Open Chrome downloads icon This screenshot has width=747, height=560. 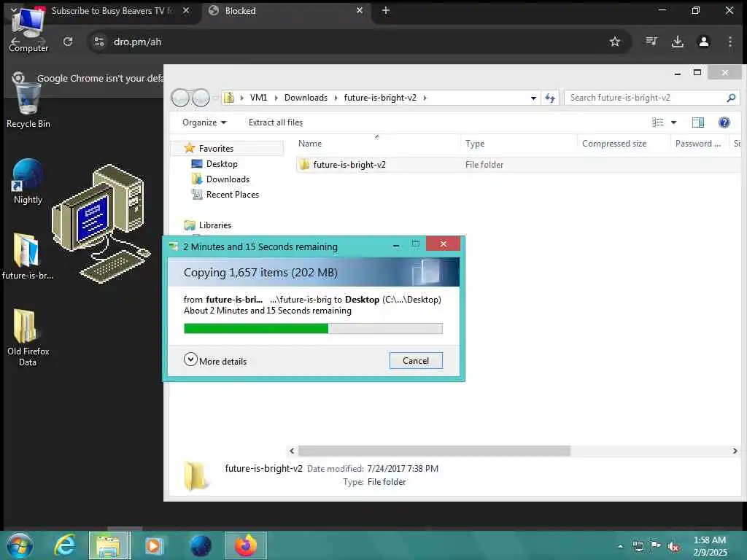(x=678, y=42)
